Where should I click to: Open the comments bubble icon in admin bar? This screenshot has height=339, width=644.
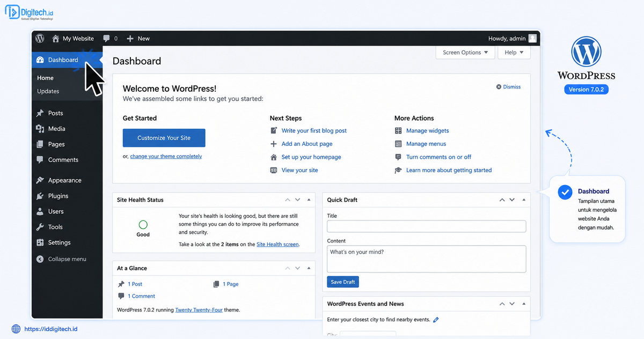click(107, 39)
